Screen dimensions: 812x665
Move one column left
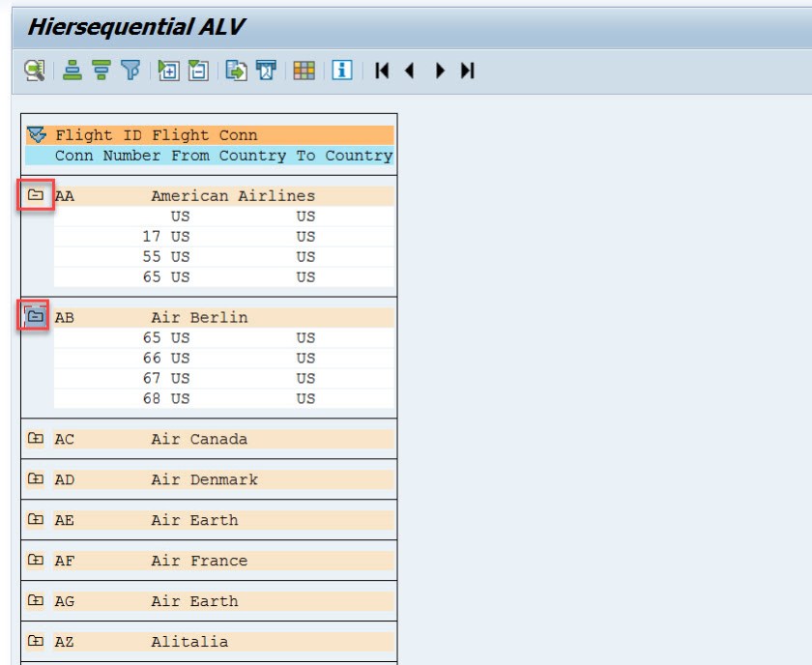tap(410, 71)
